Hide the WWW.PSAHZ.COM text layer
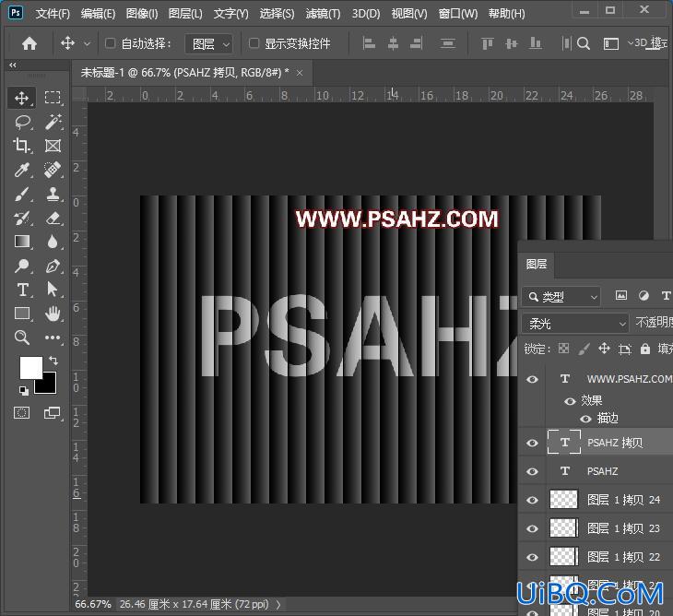The width and height of the screenshot is (673, 616). point(532,379)
